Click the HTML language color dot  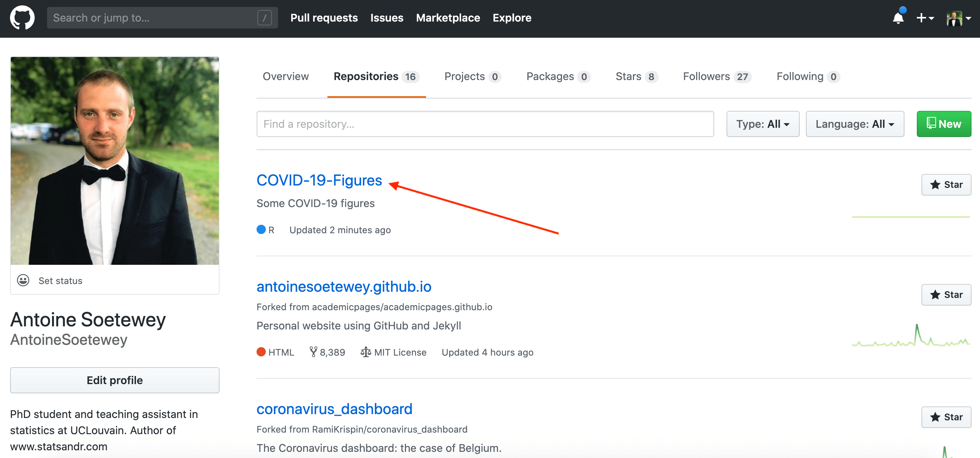pyautogui.click(x=261, y=351)
